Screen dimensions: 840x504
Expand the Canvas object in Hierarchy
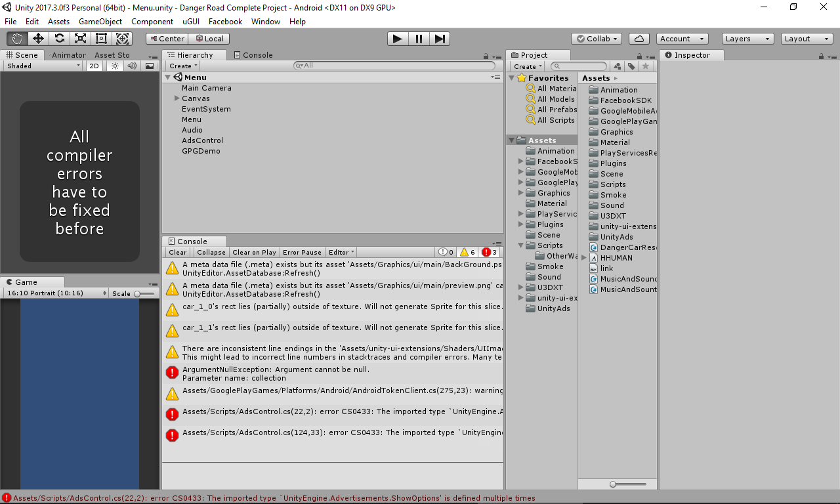pyautogui.click(x=177, y=98)
